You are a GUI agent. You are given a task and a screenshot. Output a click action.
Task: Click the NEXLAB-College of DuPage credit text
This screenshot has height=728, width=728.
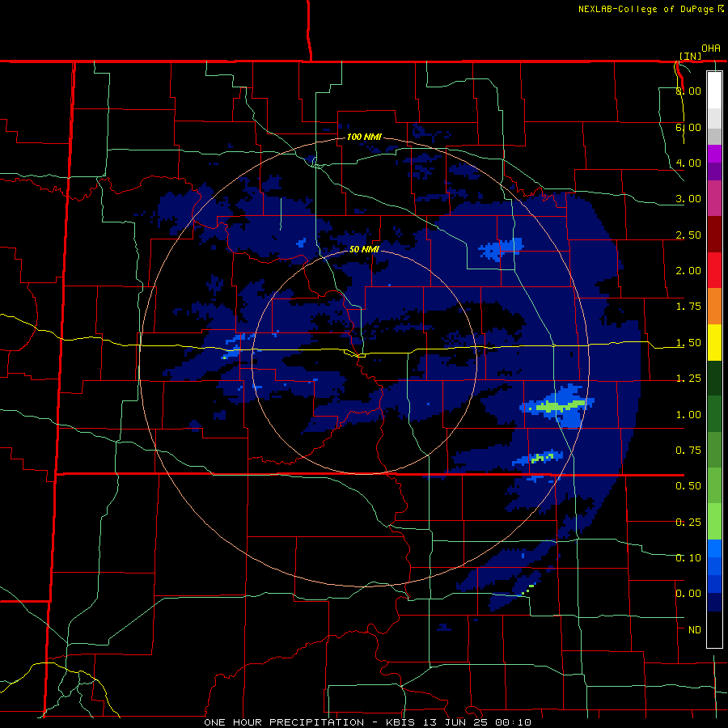pos(645,9)
